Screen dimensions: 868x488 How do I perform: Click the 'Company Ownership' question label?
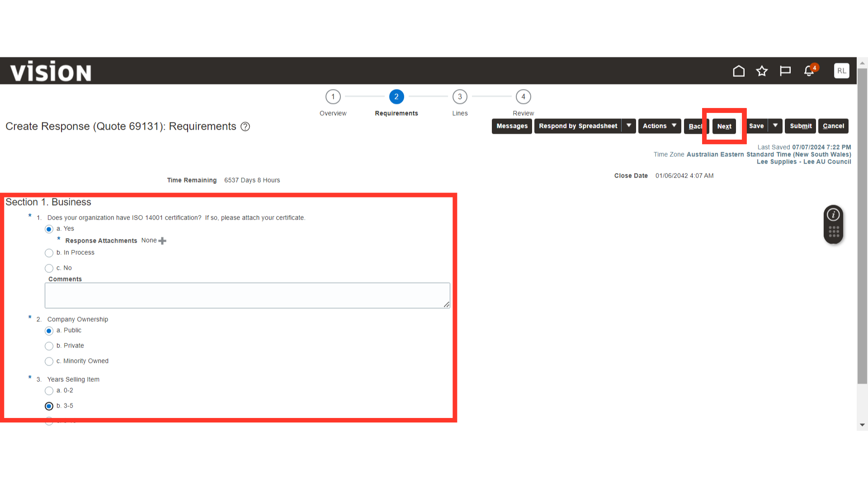point(78,319)
